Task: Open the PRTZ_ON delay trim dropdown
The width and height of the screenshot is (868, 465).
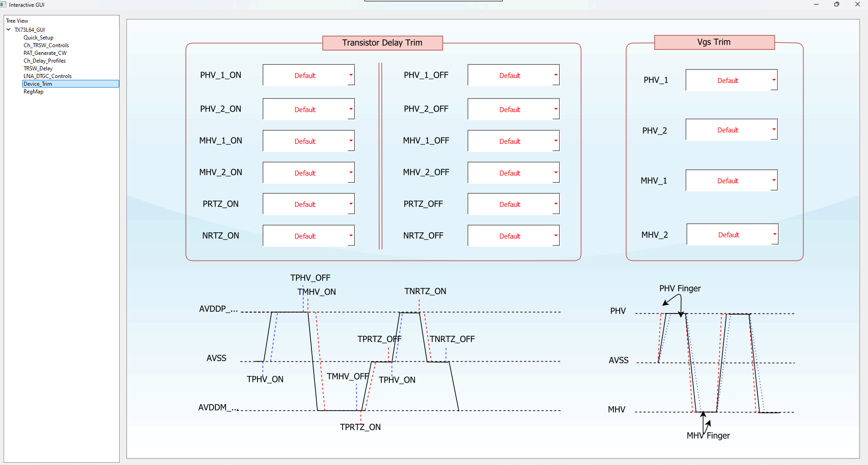Action: (x=308, y=204)
